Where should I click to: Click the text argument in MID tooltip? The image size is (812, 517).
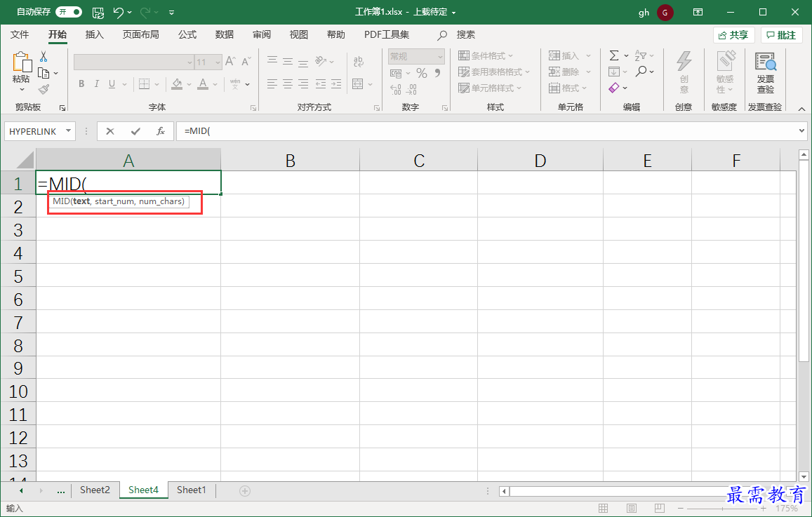pos(81,201)
